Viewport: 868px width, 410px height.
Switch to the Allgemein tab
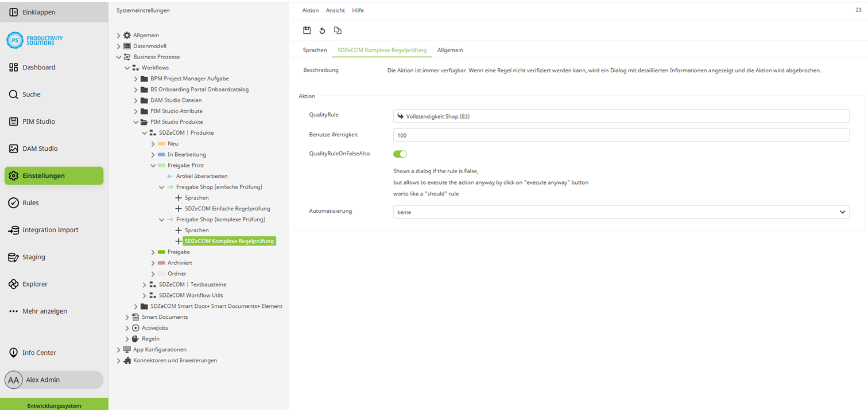[450, 50]
